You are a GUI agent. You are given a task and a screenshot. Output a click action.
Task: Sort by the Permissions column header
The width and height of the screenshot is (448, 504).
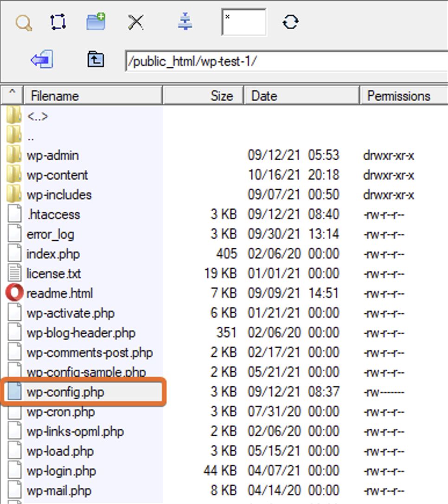click(404, 96)
